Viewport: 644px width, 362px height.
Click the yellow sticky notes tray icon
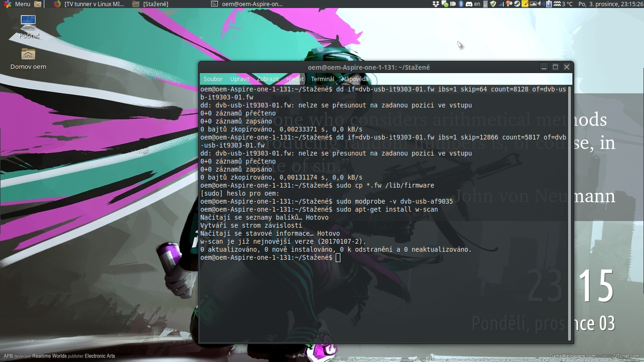(525, 4)
